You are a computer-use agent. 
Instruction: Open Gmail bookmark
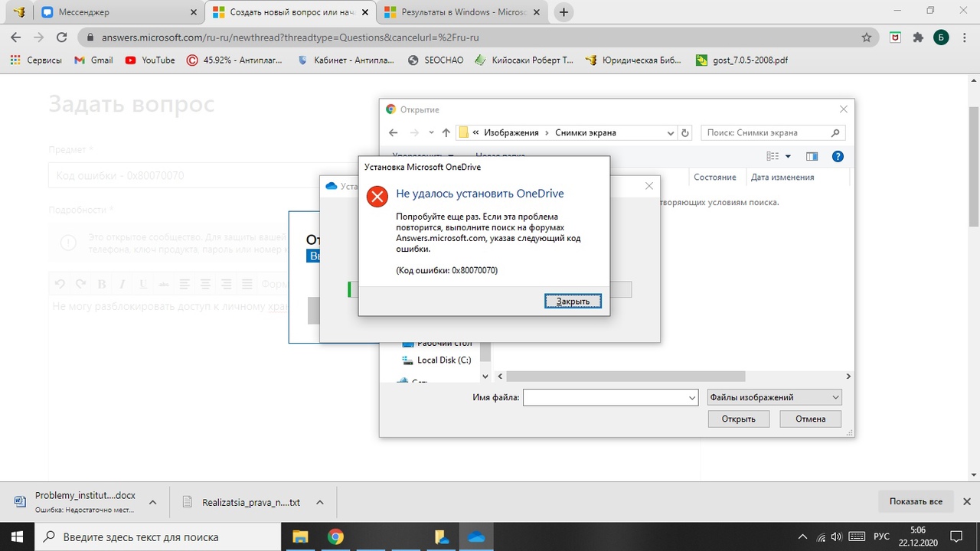[x=94, y=60]
